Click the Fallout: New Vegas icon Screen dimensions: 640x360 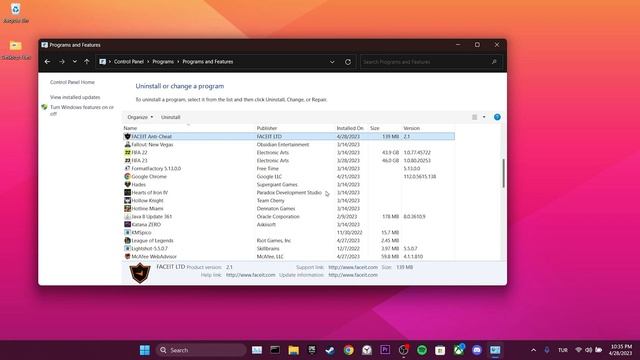(127, 144)
